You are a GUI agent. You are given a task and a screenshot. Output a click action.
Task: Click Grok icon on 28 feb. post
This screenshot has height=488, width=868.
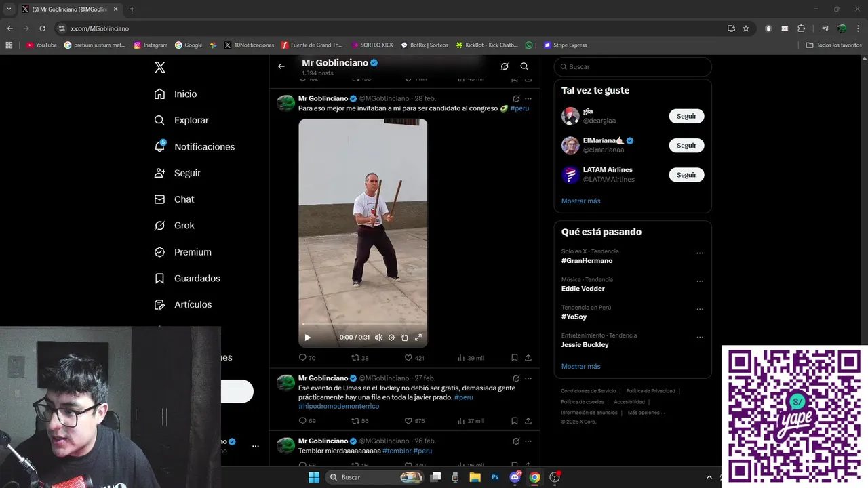516,99
